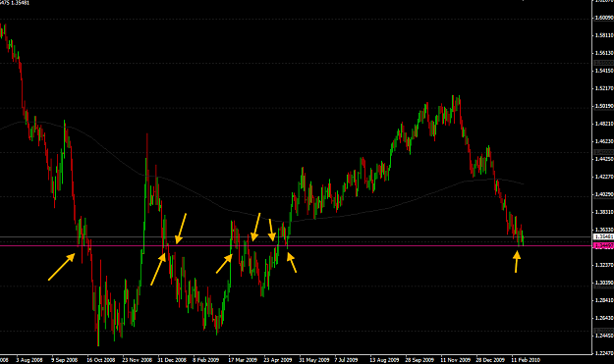Click the 1.38310 price level label
The width and height of the screenshot is (614, 364).
(604, 212)
